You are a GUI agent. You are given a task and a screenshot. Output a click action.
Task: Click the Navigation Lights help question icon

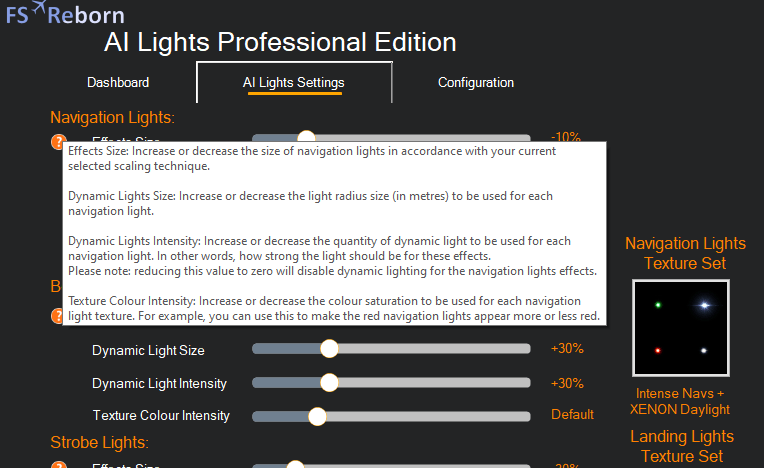coord(58,142)
